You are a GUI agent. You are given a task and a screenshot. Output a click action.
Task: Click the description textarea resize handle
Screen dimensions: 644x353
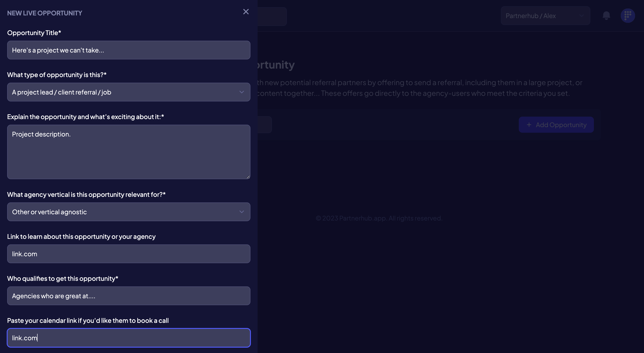coord(248,177)
